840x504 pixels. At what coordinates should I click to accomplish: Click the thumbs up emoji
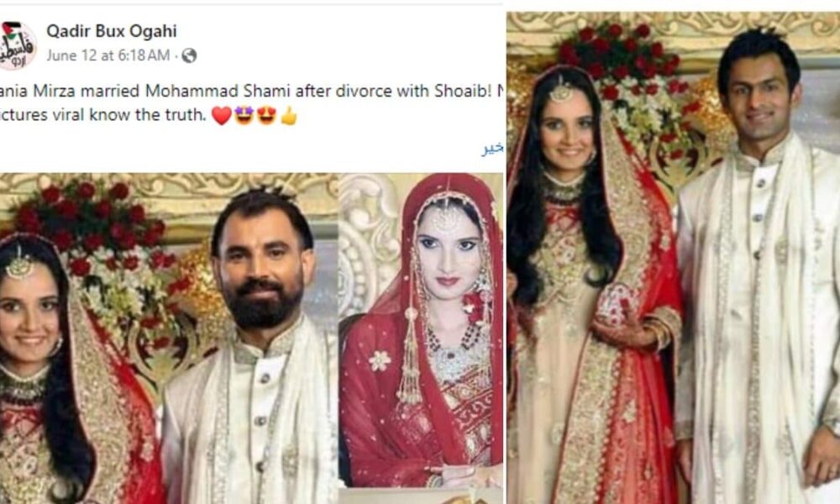(x=289, y=115)
